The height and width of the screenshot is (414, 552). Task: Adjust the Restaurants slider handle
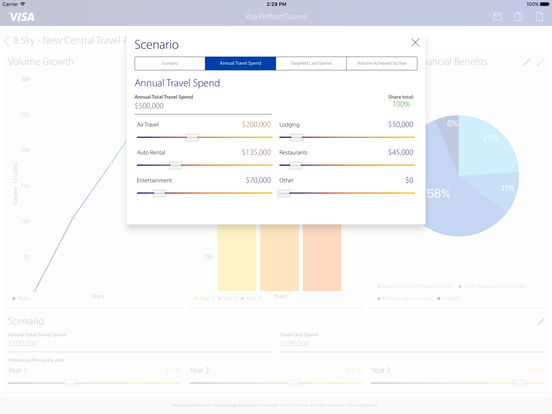point(295,165)
